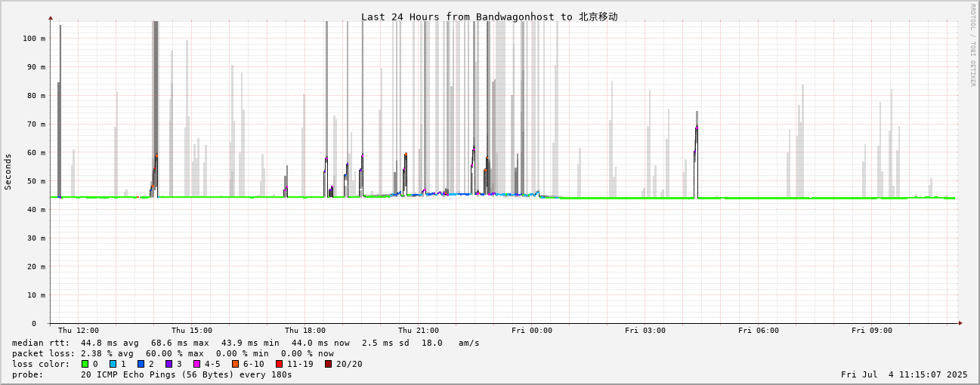980x385 pixels.
Task: Click the 'Thu 18:00' time axis label
Action: 305,331
